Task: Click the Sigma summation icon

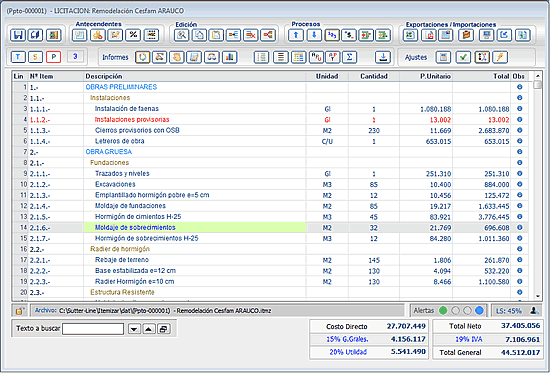Action: point(349,57)
